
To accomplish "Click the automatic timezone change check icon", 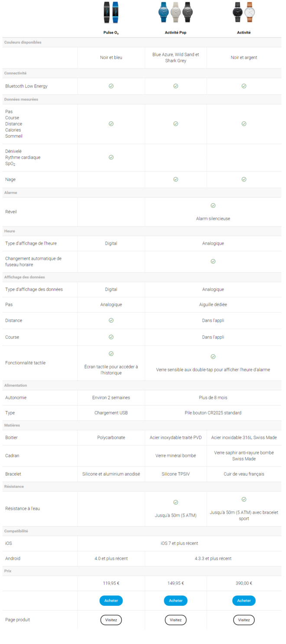I will pyautogui.click(x=213, y=261).
